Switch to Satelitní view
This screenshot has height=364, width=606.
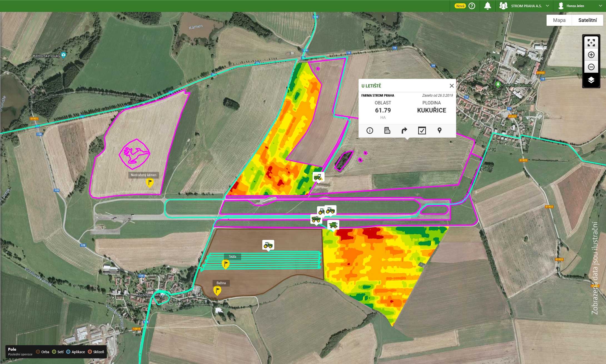tap(587, 20)
